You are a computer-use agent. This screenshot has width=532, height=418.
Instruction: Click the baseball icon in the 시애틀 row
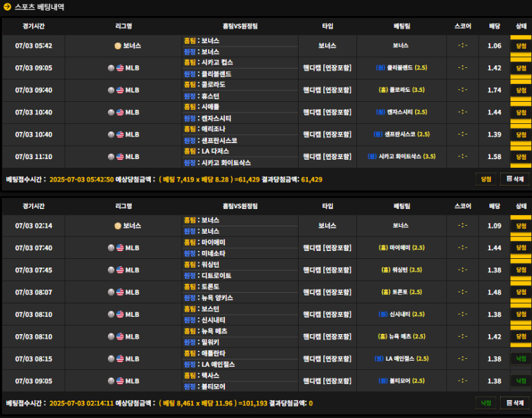coord(111,112)
